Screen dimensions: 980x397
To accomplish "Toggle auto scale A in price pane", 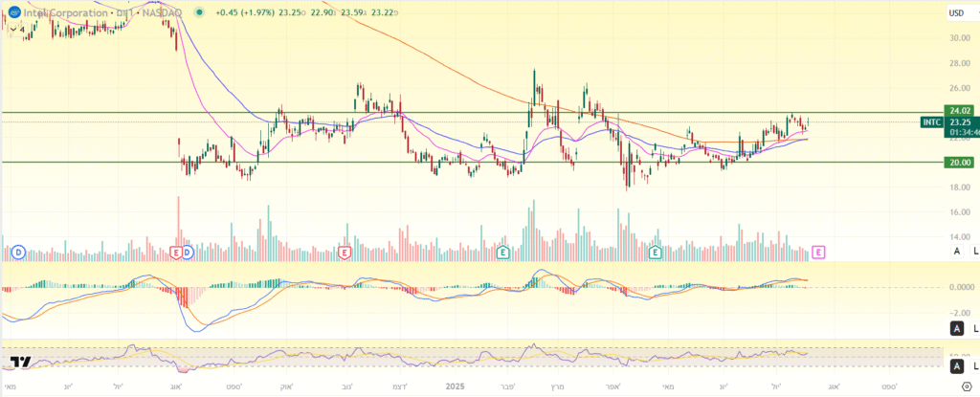I will [x=956, y=252].
